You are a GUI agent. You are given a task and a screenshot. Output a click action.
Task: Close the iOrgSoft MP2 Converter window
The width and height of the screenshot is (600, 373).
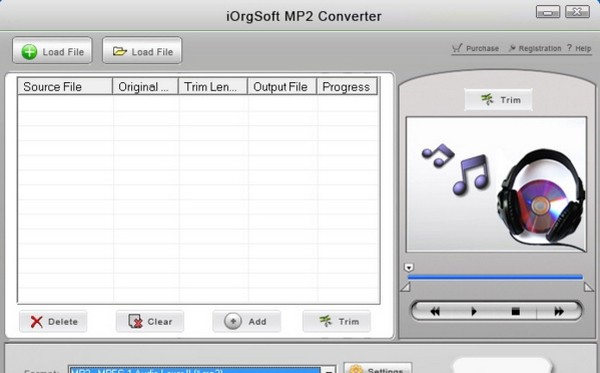(x=577, y=12)
